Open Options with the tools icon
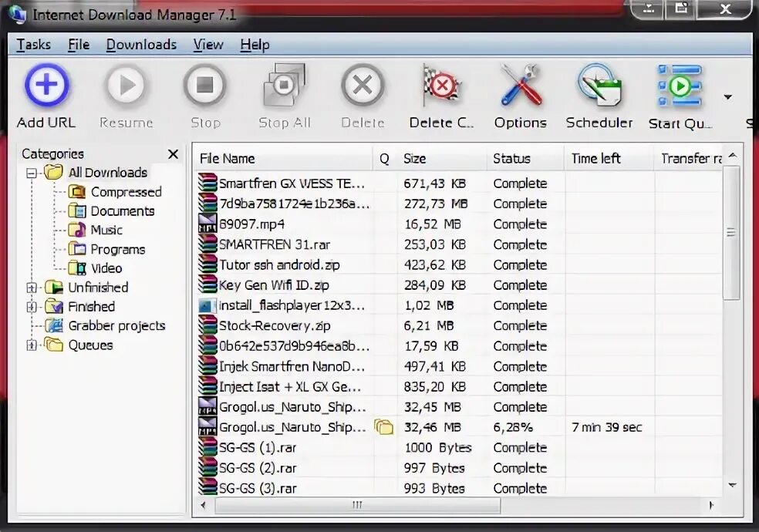Image resolution: width=759 pixels, height=532 pixels. pos(521,86)
